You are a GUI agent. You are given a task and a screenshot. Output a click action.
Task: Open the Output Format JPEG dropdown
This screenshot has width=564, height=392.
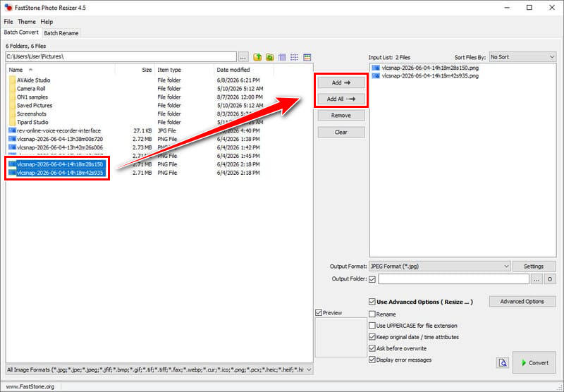tap(439, 266)
